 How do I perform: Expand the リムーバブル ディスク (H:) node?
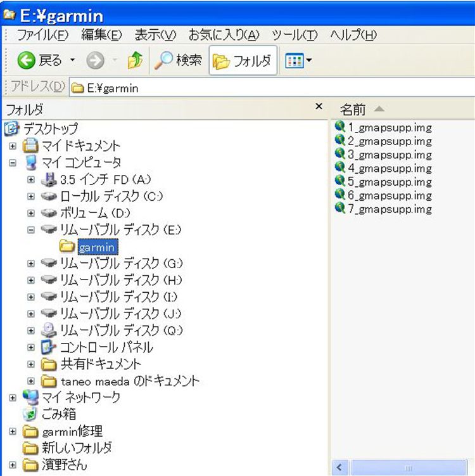(30, 280)
